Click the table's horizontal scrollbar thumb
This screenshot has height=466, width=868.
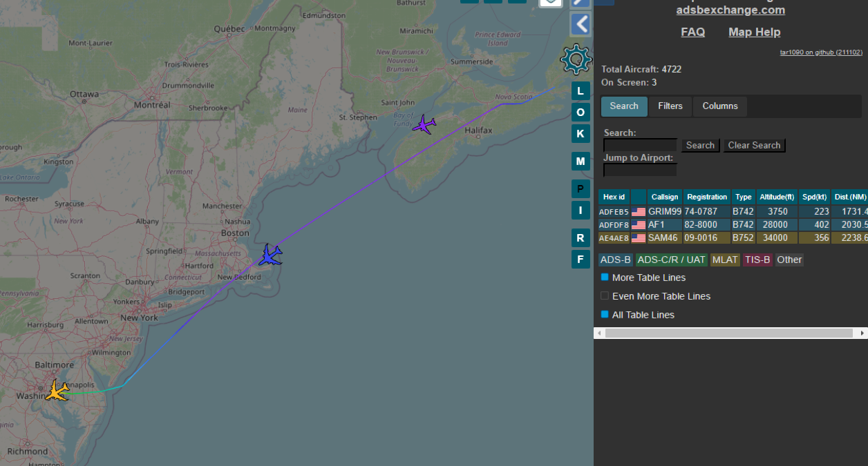(729, 333)
